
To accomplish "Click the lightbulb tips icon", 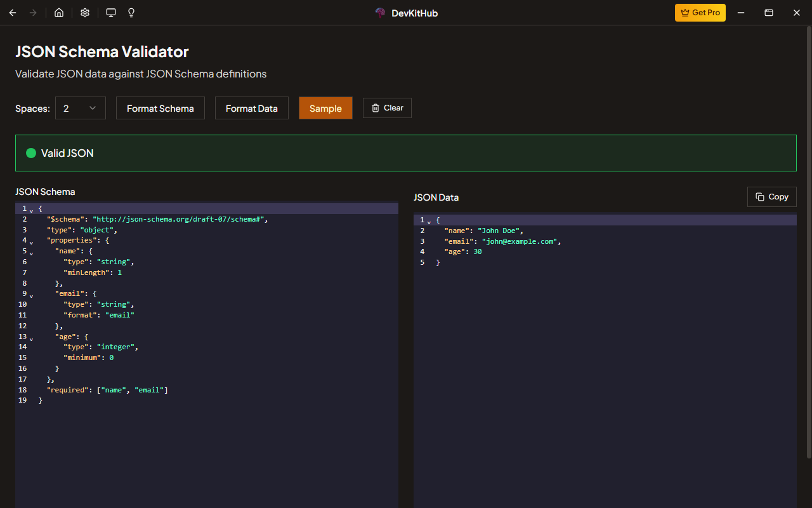I will click(131, 13).
